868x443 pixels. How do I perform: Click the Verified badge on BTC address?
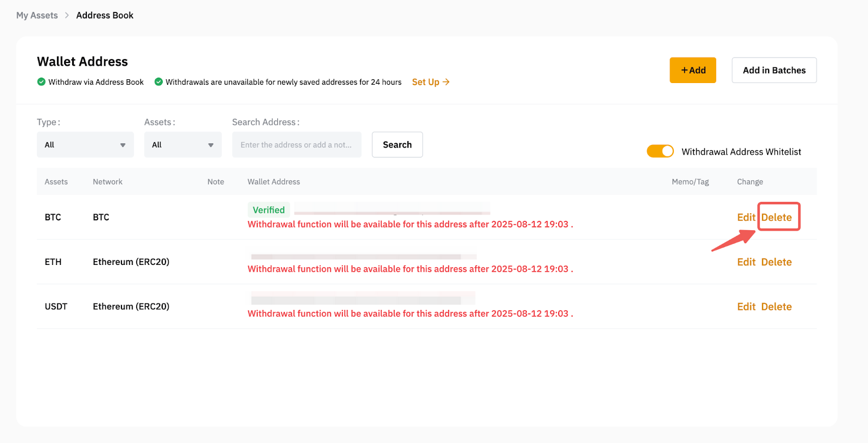(x=269, y=210)
